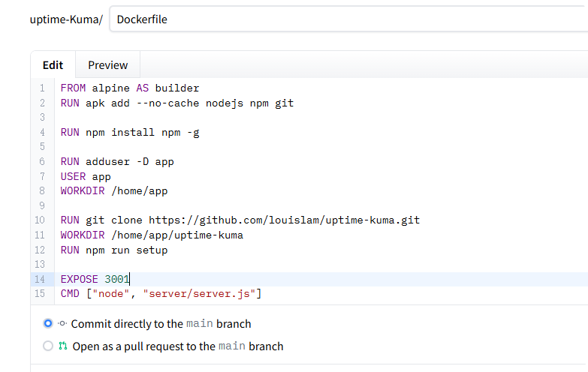Choose Open as a pull request option
The height and width of the screenshot is (372, 588).
pyautogui.click(x=48, y=346)
